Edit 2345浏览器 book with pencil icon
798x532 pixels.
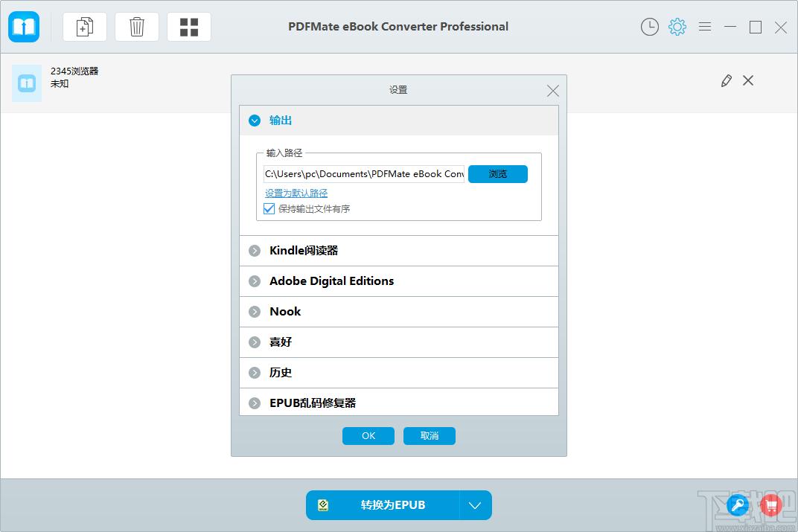coord(727,80)
